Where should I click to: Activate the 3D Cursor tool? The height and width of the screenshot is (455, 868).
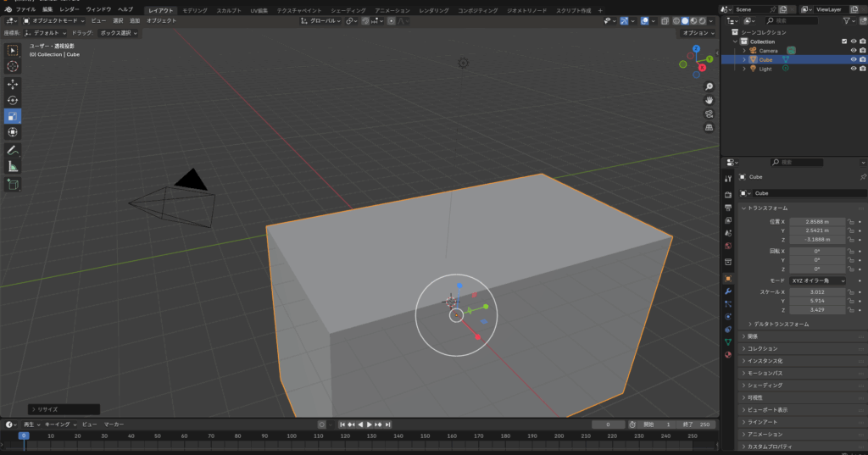(x=13, y=66)
